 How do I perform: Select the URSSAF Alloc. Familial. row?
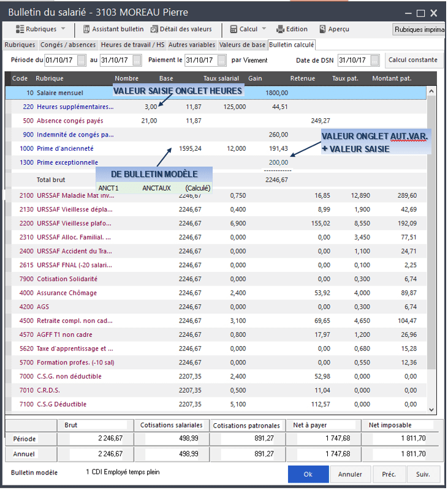click(x=216, y=237)
